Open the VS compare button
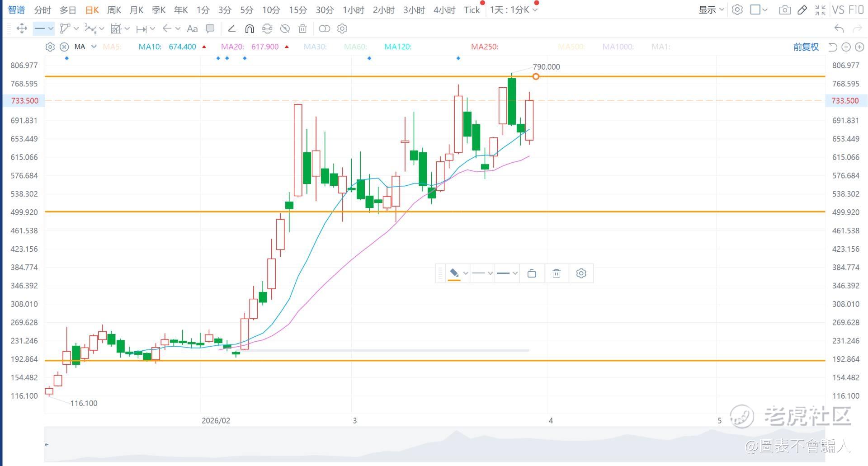 click(838, 9)
